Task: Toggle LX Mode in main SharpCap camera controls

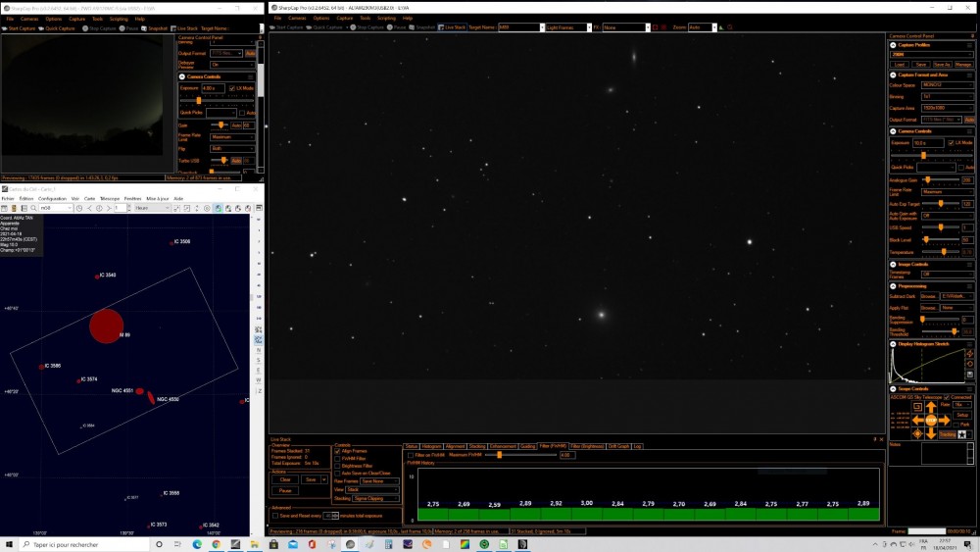Action: (x=951, y=143)
